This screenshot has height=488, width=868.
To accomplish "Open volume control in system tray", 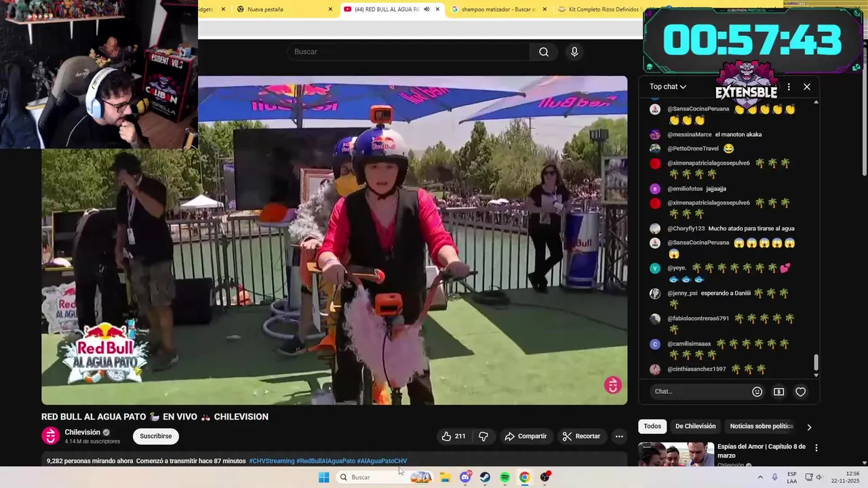I will pos(818,477).
